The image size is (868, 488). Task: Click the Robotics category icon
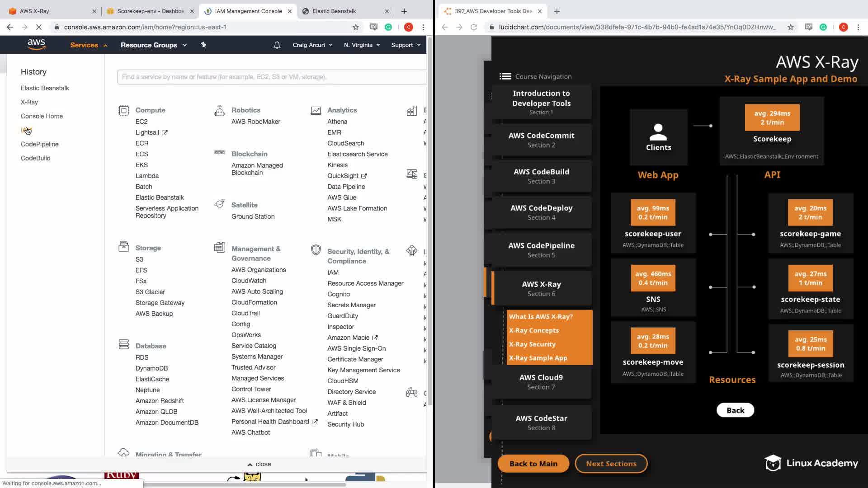tap(220, 111)
